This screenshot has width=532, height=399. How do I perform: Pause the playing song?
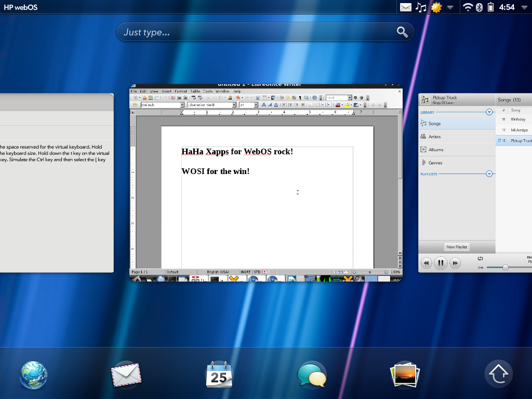coord(441,263)
